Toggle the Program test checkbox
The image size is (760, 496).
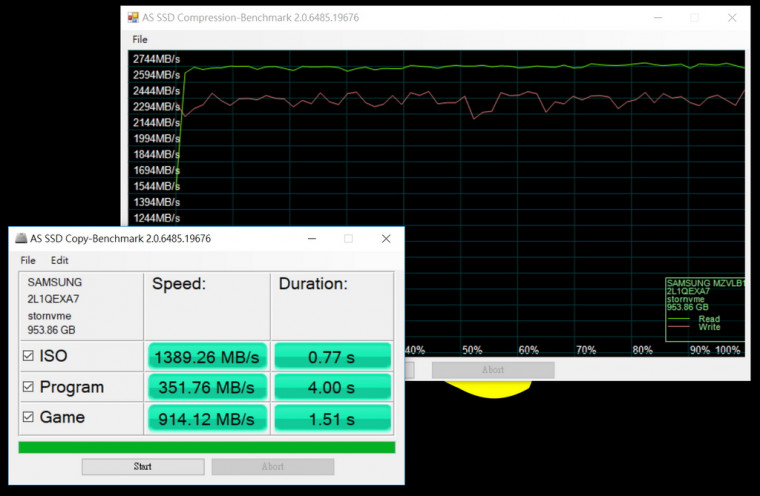pos(28,387)
